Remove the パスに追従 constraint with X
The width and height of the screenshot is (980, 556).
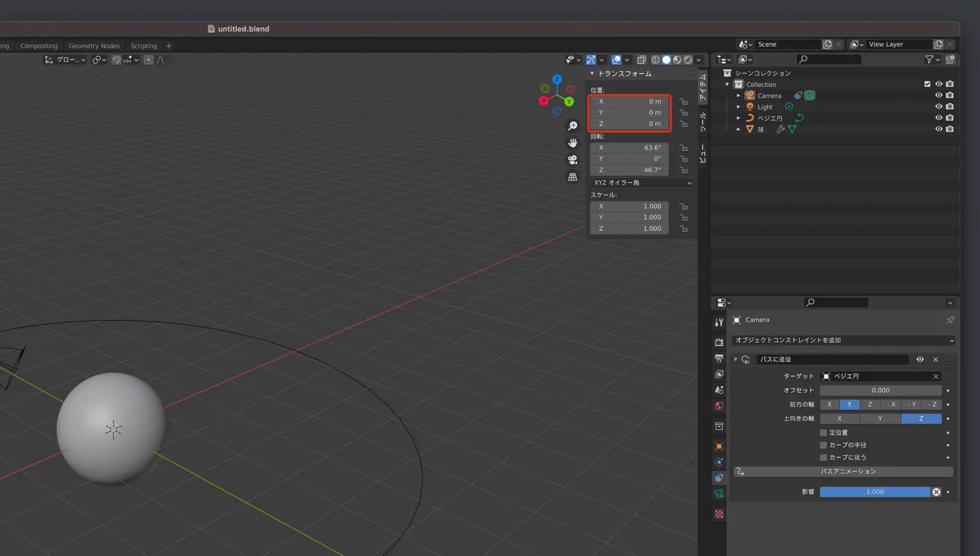(x=935, y=359)
